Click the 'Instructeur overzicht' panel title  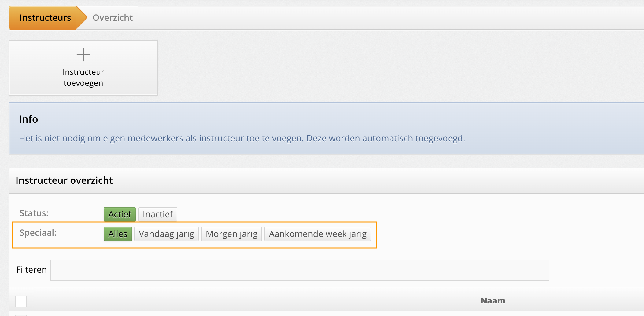(64, 180)
